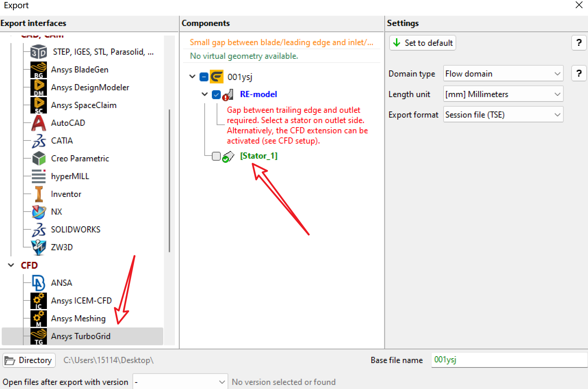This screenshot has height=389, width=588.
Task: Select the Ansys ICEM-CFD icon
Action: [x=39, y=301]
